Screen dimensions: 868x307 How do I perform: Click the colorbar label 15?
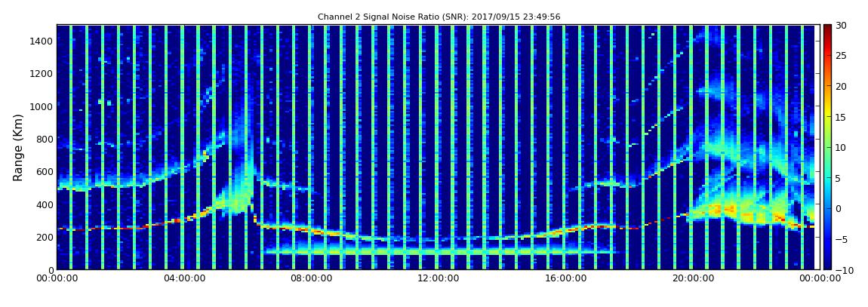pyautogui.click(x=842, y=117)
